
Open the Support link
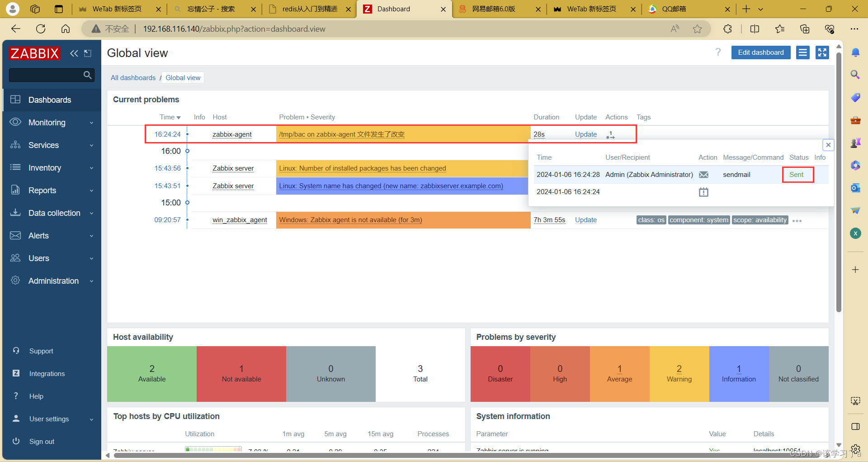click(x=41, y=351)
